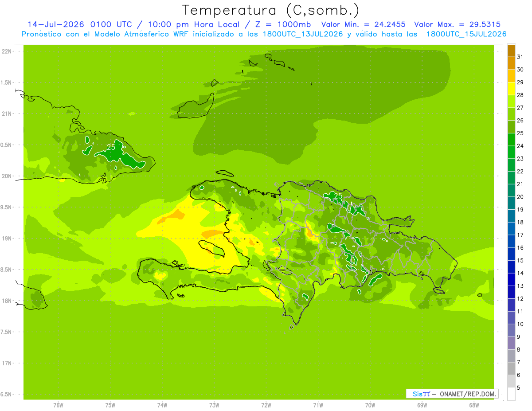Viewport: 532px width, 411px height.
Task: Click the '10' color scale label
Action: [x=520, y=324]
